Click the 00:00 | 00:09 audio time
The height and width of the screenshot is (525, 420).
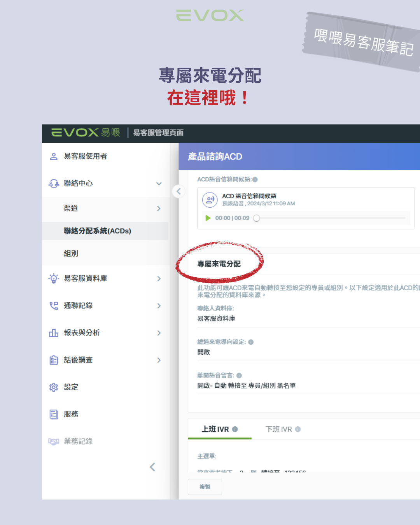click(233, 218)
